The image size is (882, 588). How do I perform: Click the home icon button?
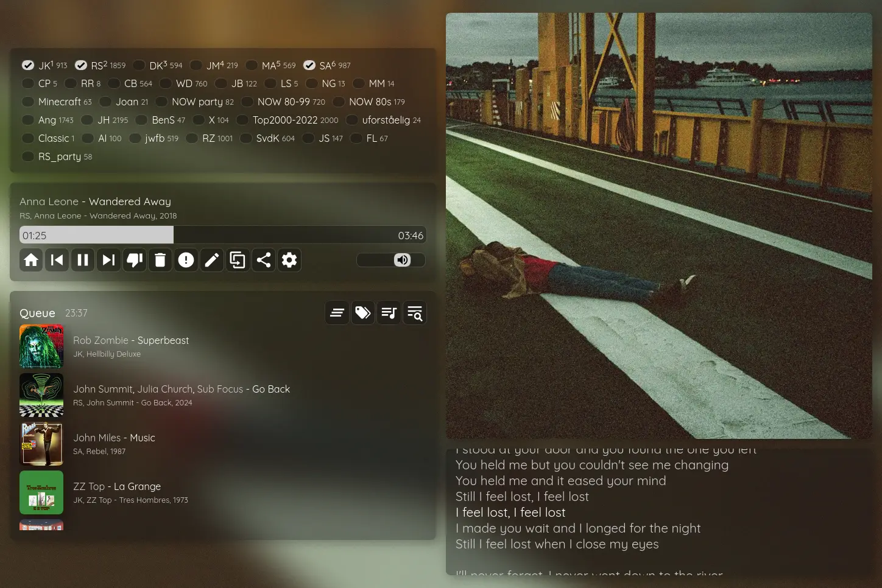pos(31,261)
